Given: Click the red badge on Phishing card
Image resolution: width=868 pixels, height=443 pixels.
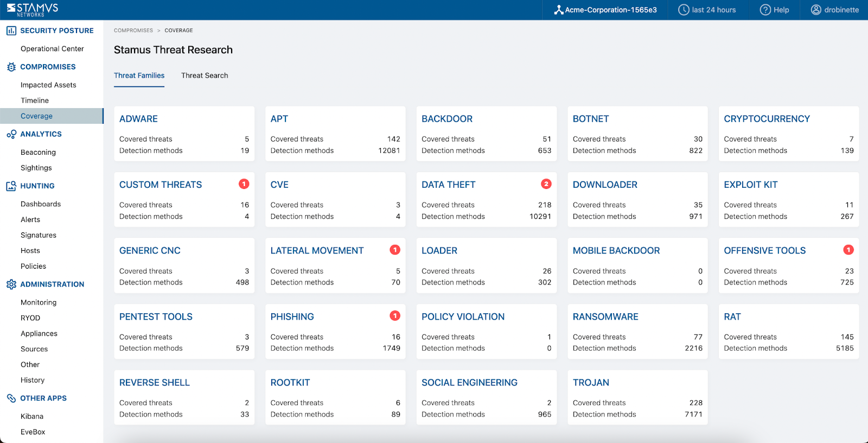Looking at the screenshot, I should pyautogui.click(x=395, y=315).
